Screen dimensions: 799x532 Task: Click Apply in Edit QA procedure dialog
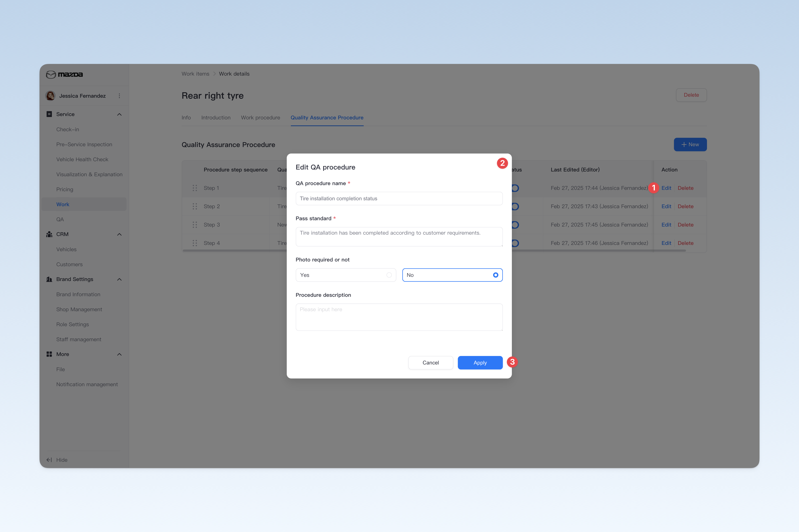coord(480,363)
